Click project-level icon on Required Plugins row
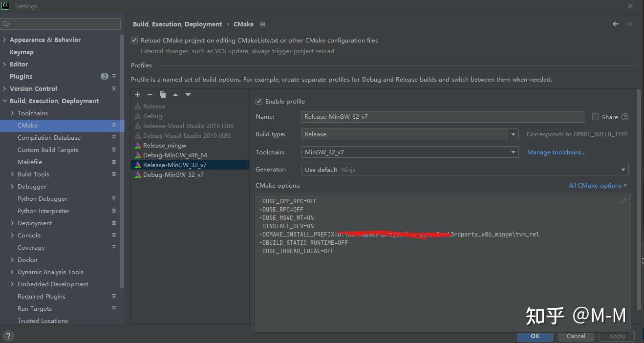This screenshot has width=644, height=343. click(114, 296)
